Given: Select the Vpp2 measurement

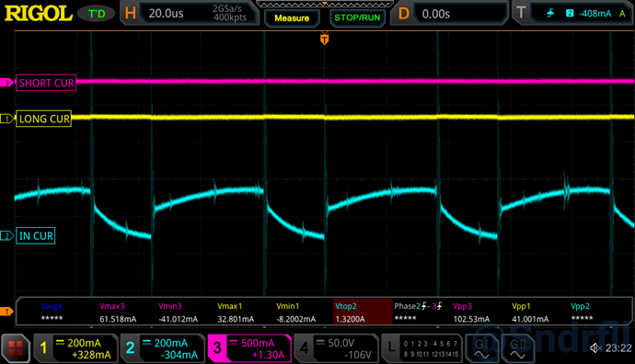Looking at the screenshot, I should click(582, 313).
